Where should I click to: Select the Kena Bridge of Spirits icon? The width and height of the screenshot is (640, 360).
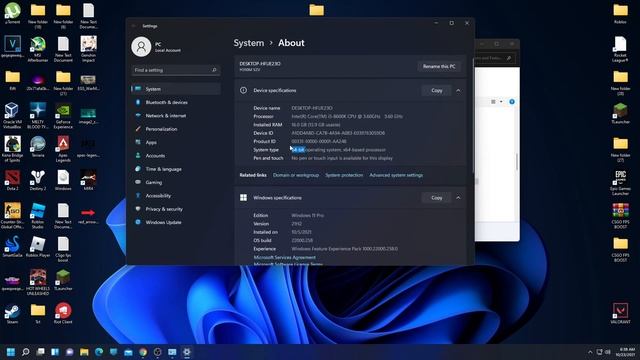pyautogui.click(x=12, y=149)
